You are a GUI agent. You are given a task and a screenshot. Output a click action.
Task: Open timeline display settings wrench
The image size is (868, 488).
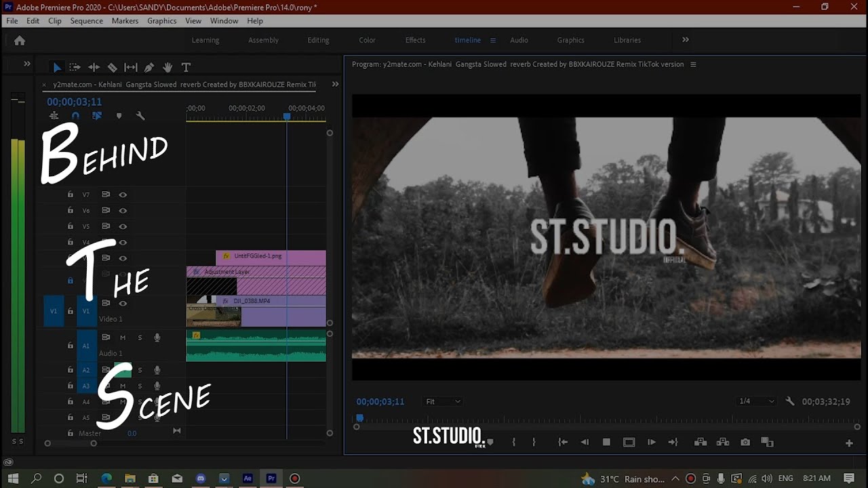pyautogui.click(x=140, y=116)
